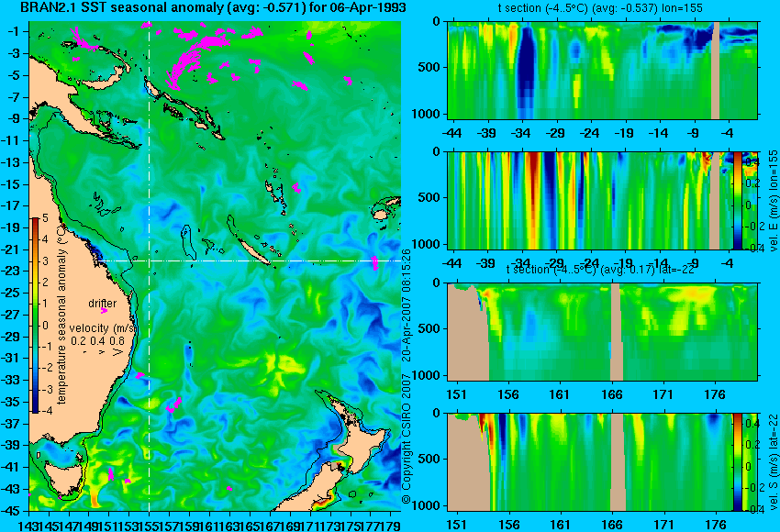Click the BRAN2.1 SST seasonal anomaly title
Screen dimensions: 780x532
[x=213, y=8]
